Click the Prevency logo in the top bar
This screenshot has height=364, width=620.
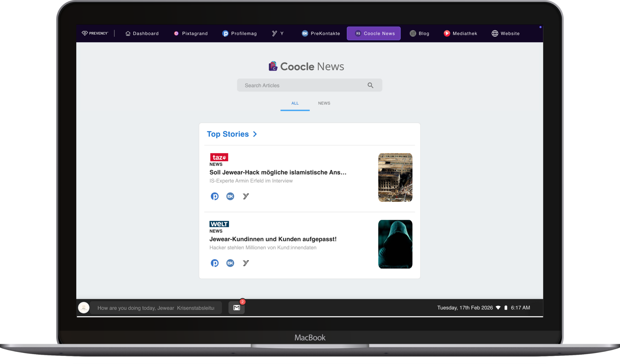tap(95, 33)
